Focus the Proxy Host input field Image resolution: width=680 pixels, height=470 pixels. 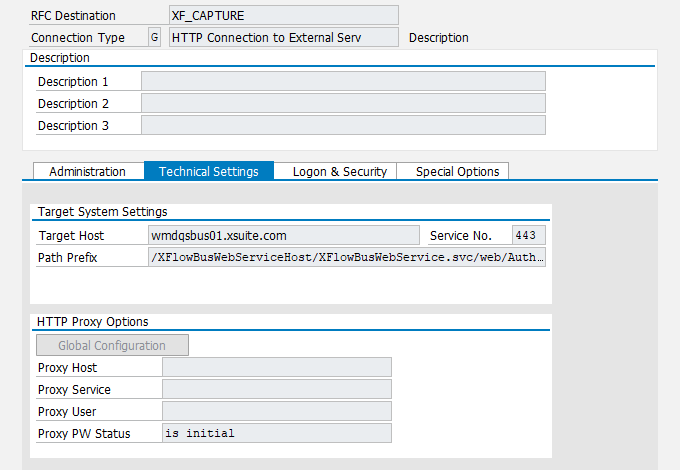[x=277, y=367]
